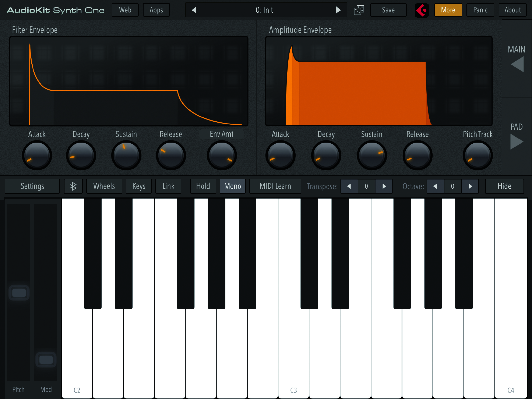Click the MAIN panel label
This screenshot has width=532, height=399.
coord(516,49)
